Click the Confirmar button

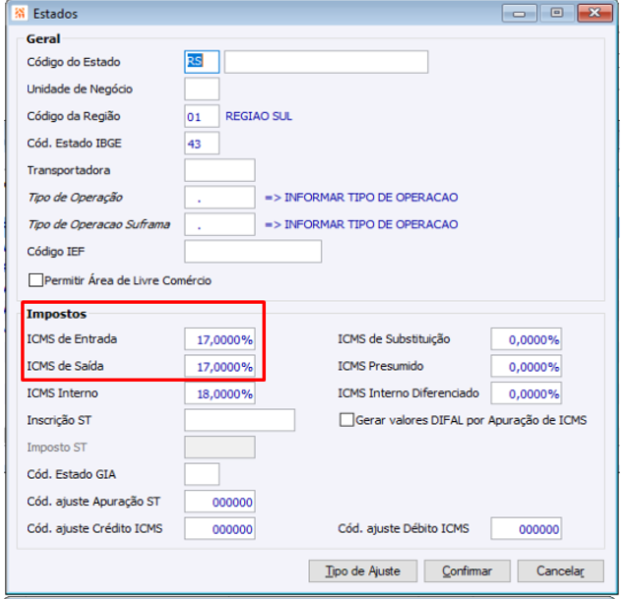(467, 571)
